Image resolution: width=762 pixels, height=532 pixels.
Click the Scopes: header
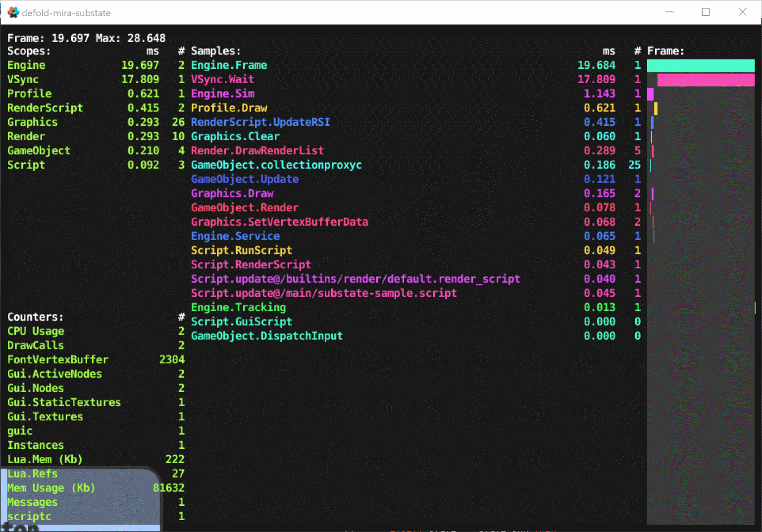(29, 51)
